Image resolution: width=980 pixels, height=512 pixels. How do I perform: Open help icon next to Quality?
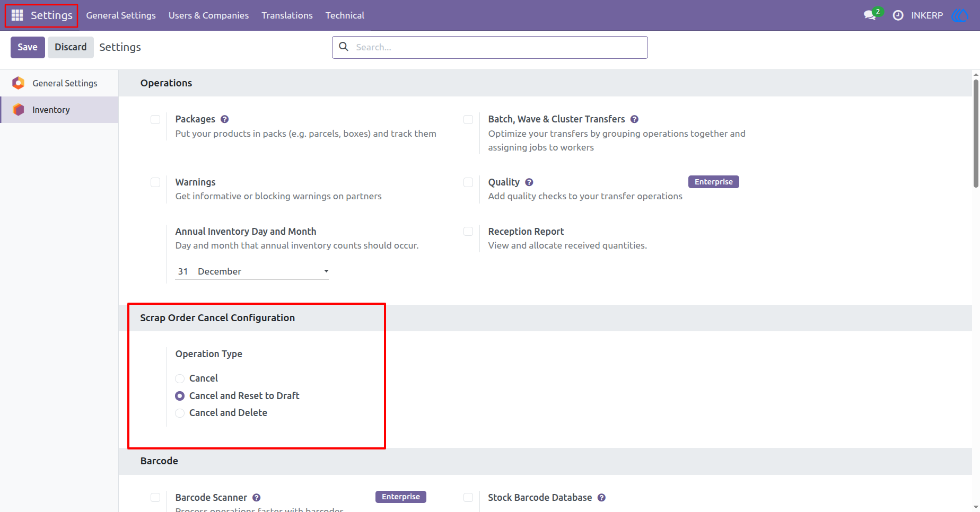point(529,182)
